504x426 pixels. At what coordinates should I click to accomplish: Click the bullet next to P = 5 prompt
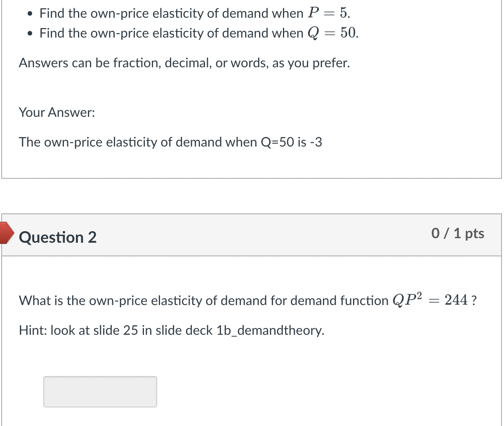[29, 14]
